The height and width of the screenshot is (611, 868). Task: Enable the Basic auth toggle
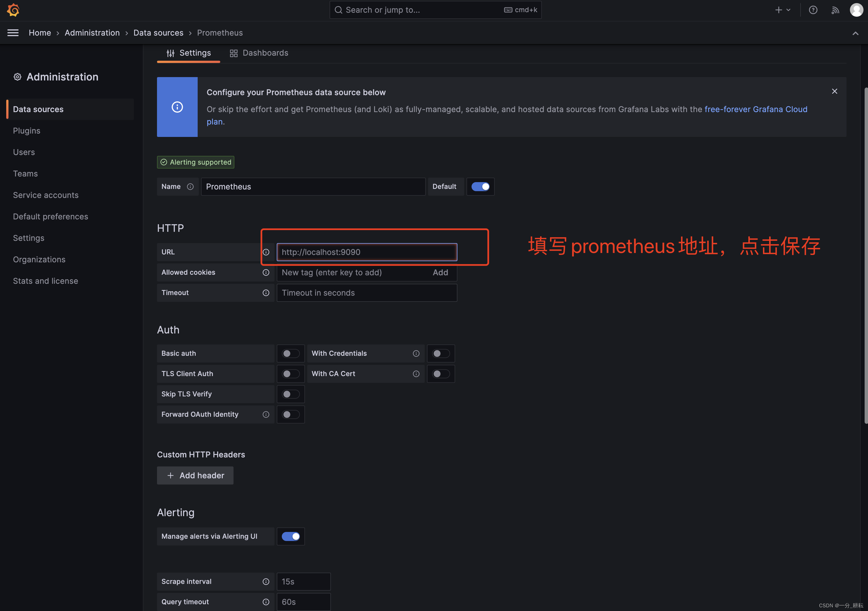tap(290, 353)
